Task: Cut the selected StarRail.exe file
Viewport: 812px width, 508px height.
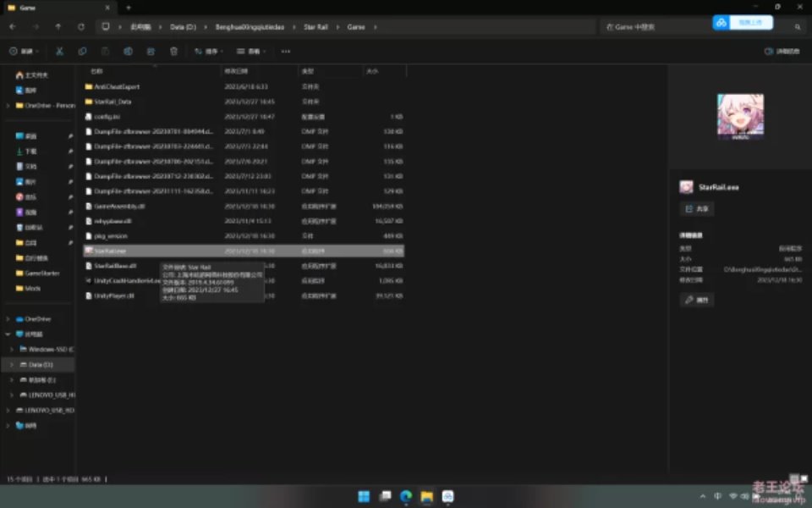Action: 59,52
